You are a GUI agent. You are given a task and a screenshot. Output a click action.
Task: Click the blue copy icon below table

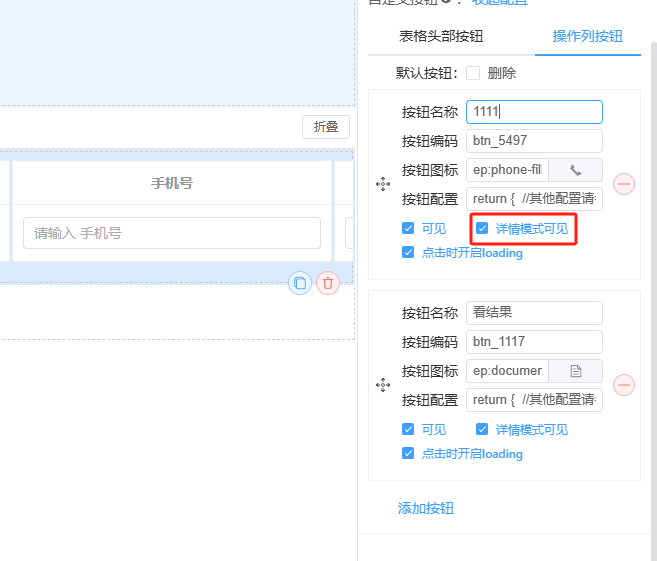[299, 283]
